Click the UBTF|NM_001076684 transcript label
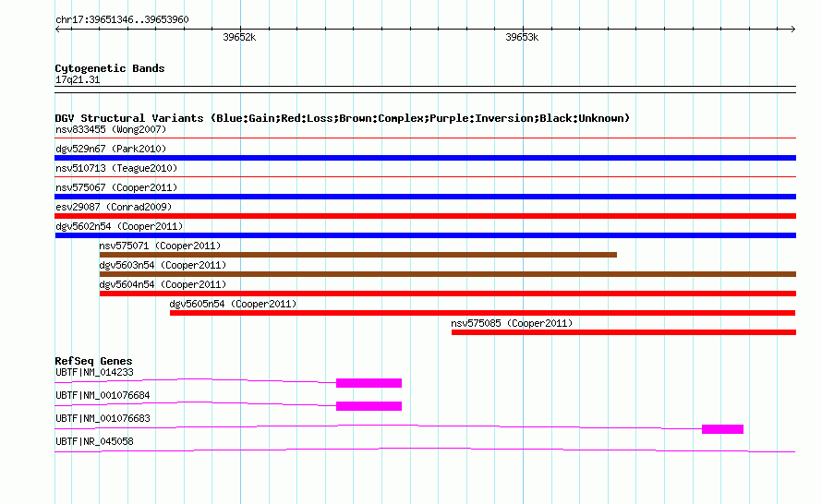Image resolution: width=822 pixels, height=504 pixels. 103,396
